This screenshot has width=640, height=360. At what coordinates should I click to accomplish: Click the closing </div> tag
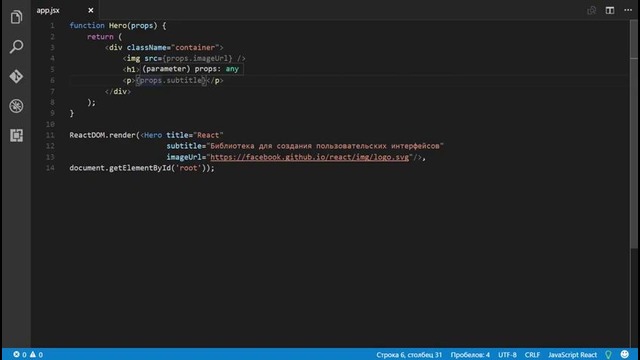118,91
